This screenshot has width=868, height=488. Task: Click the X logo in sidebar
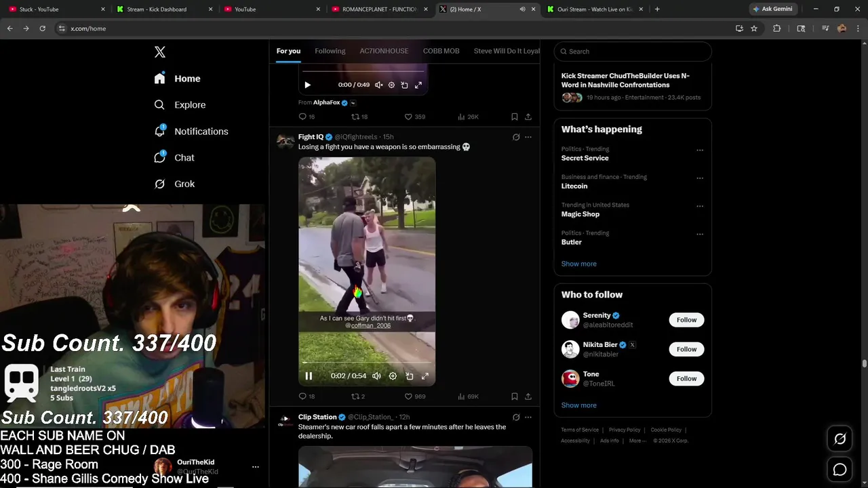(x=160, y=52)
